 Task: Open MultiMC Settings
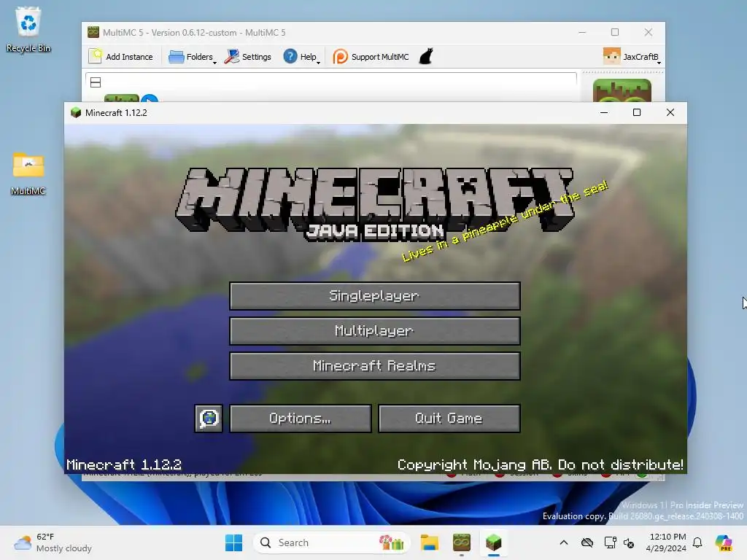248,57
